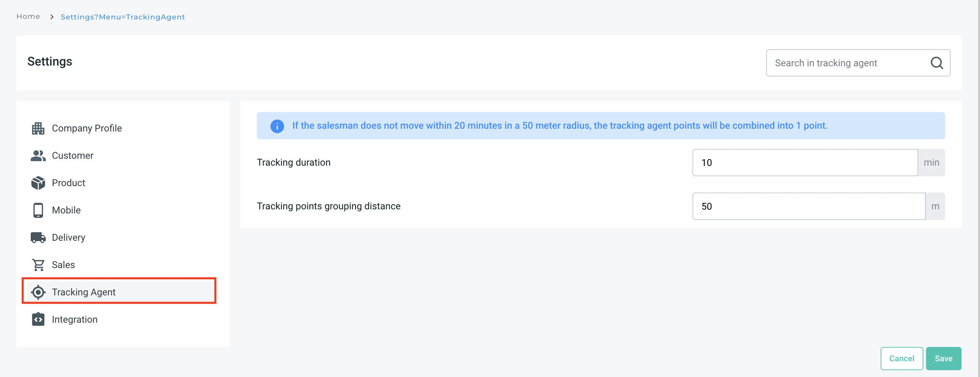Image resolution: width=980 pixels, height=377 pixels.
Task: Click the search magnifier icon
Action: (x=936, y=63)
